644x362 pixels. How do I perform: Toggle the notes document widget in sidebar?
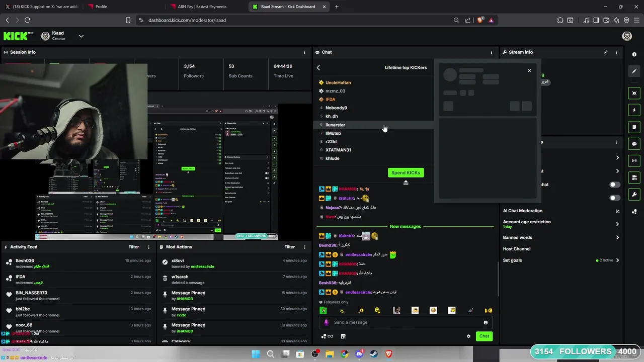(634, 127)
